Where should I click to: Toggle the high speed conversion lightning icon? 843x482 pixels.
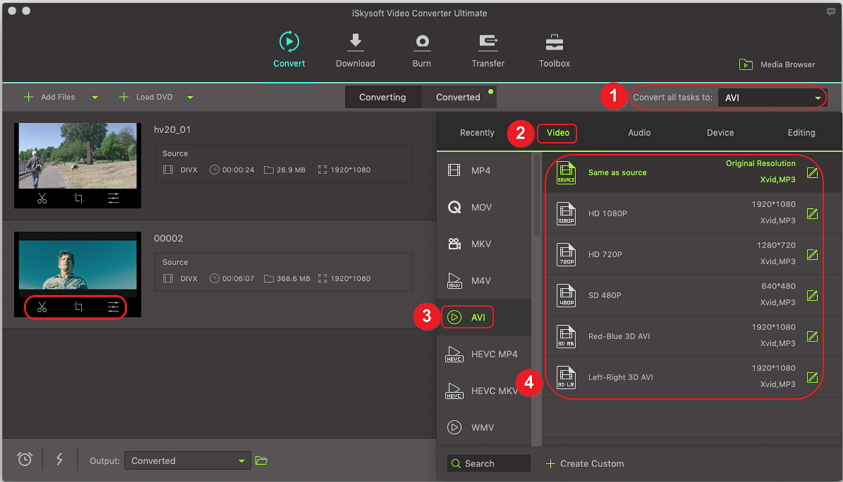coord(59,459)
